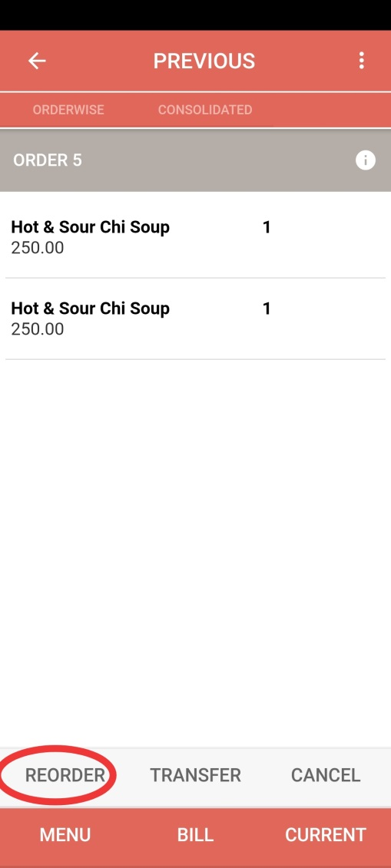Screen dimensions: 391x868
Task: Select the first Hot & Sour Chi Soup item
Action: point(195,237)
